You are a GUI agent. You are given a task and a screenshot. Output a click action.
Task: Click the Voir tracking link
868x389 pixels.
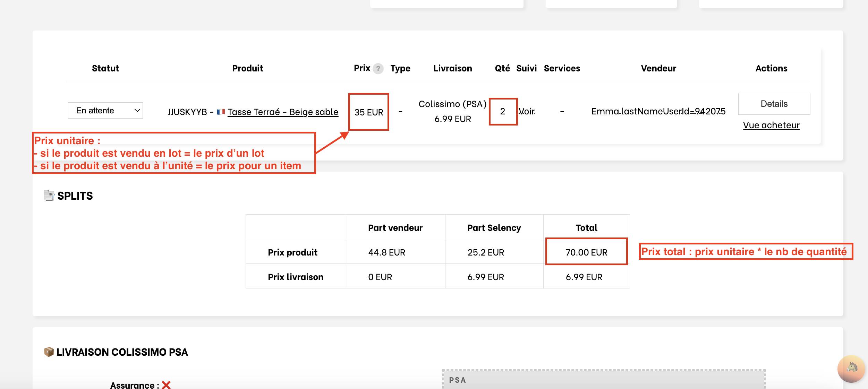(527, 111)
